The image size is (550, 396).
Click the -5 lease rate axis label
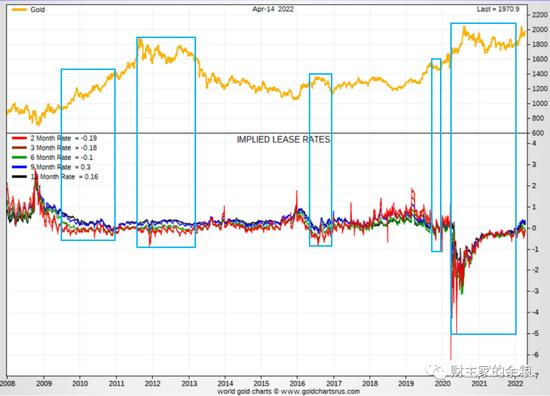tap(534, 333)
